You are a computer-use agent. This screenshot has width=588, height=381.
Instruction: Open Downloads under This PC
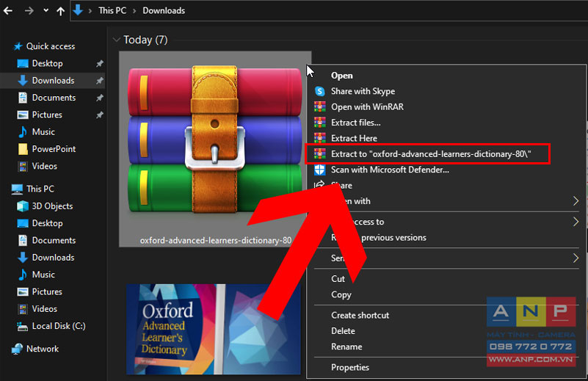pyautogui.click(x=53, y=258)
